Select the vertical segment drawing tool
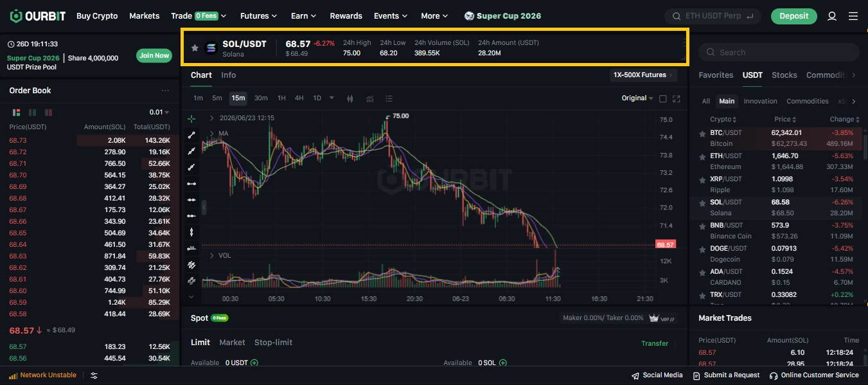 click(191, 232)
